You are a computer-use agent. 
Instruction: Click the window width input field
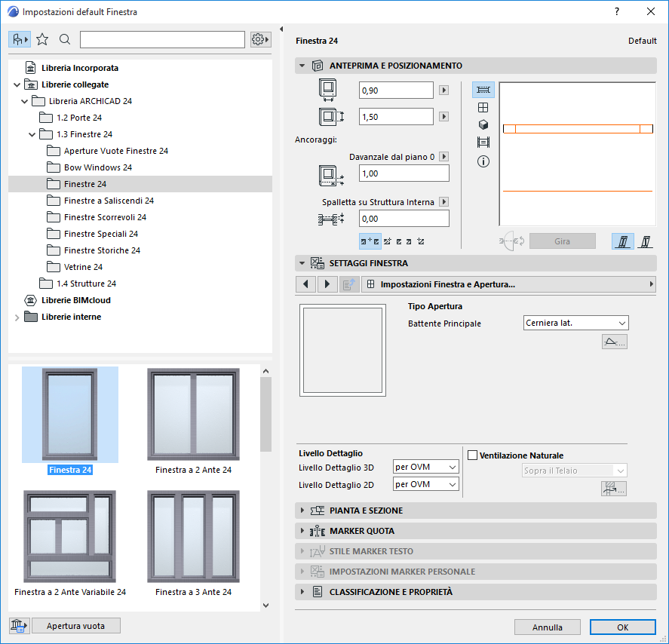click(396, 90)
